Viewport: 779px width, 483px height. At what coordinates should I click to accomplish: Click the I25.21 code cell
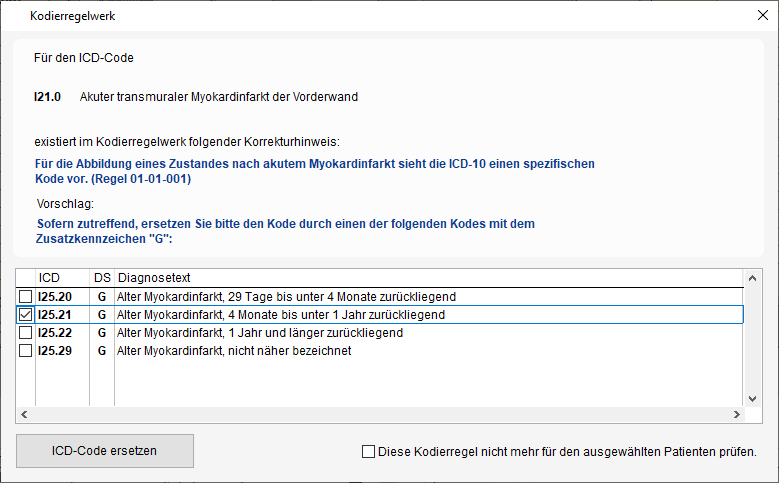pyautogui.click(x=55, y=315)
